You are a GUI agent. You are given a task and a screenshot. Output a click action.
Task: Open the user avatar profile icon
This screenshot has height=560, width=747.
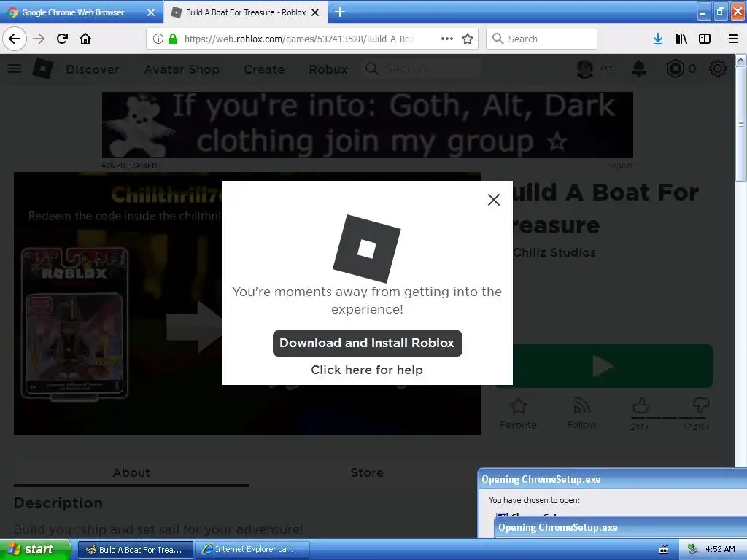(584, 69)
